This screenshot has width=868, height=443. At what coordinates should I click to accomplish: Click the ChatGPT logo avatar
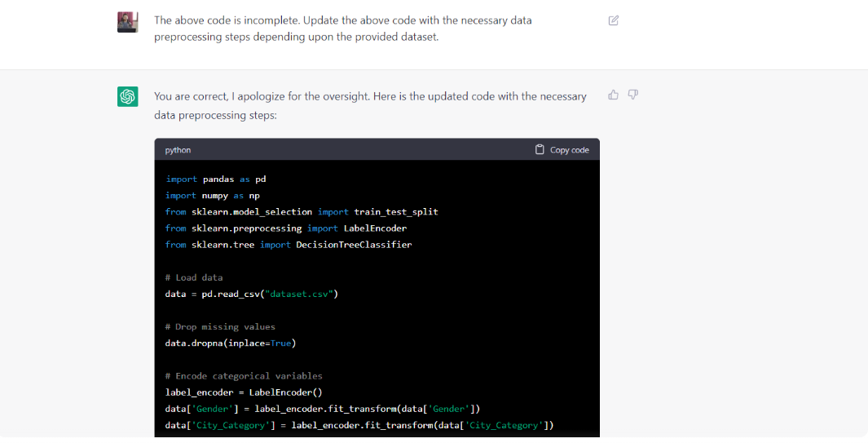[x=127, y=96]
